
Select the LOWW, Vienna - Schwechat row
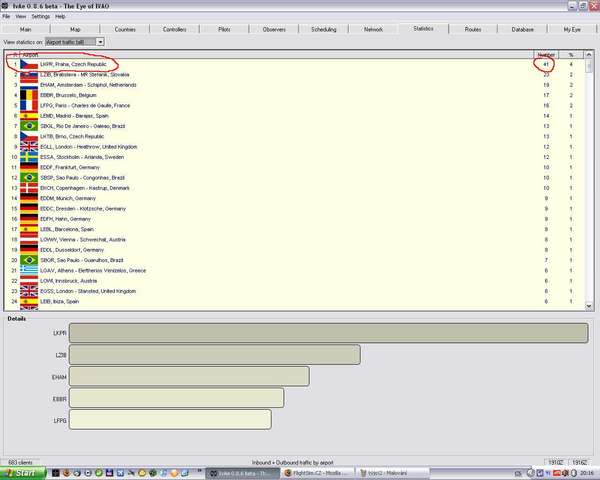tap(295, 240)
